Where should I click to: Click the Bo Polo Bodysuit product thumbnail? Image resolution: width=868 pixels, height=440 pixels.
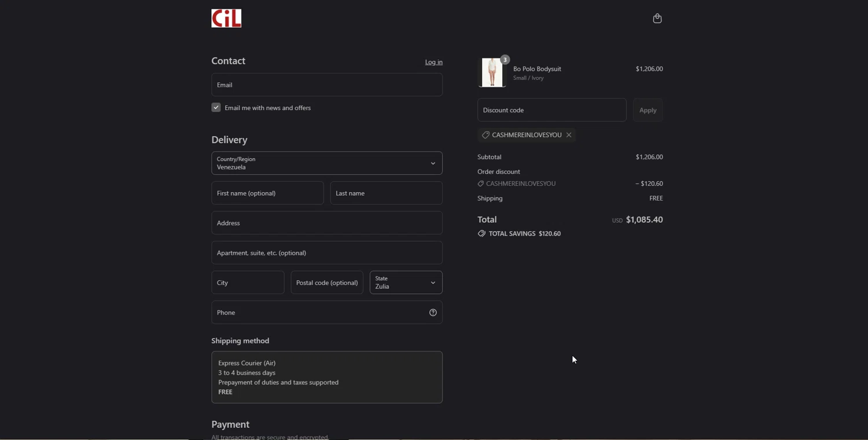pos(492,72)
